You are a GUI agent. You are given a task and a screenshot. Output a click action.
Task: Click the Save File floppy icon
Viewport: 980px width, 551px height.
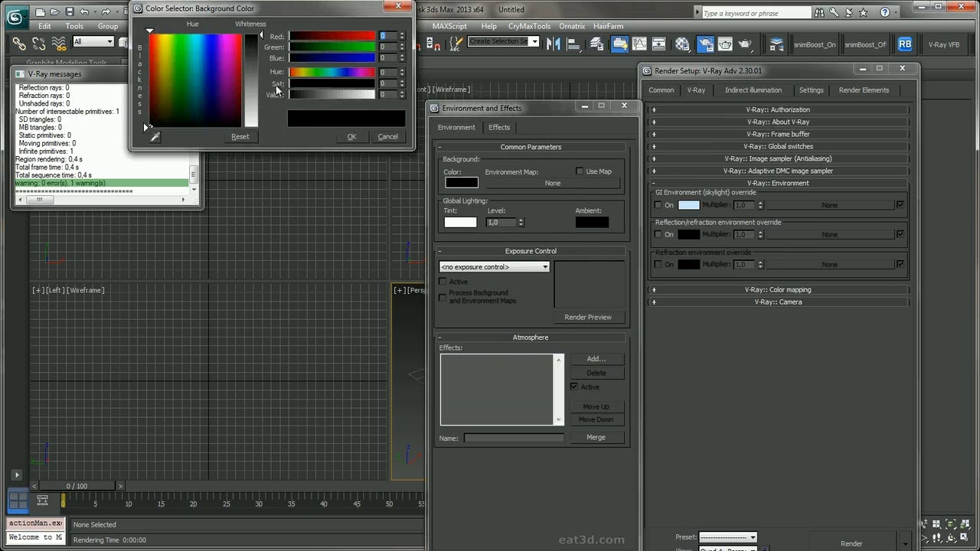[70, 11]
